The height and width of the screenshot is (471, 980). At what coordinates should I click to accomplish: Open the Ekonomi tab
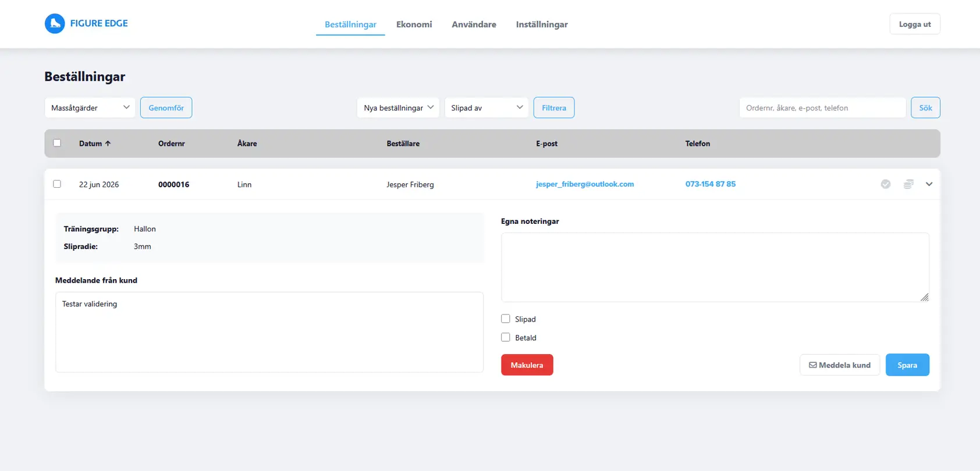pyautogui.click(x=414, y=24)
